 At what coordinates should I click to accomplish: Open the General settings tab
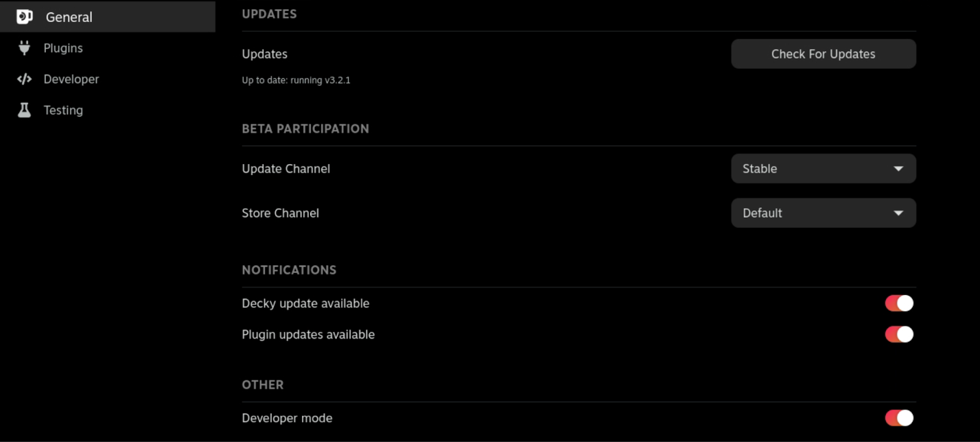pyautogui.click(x=69, y=17)
